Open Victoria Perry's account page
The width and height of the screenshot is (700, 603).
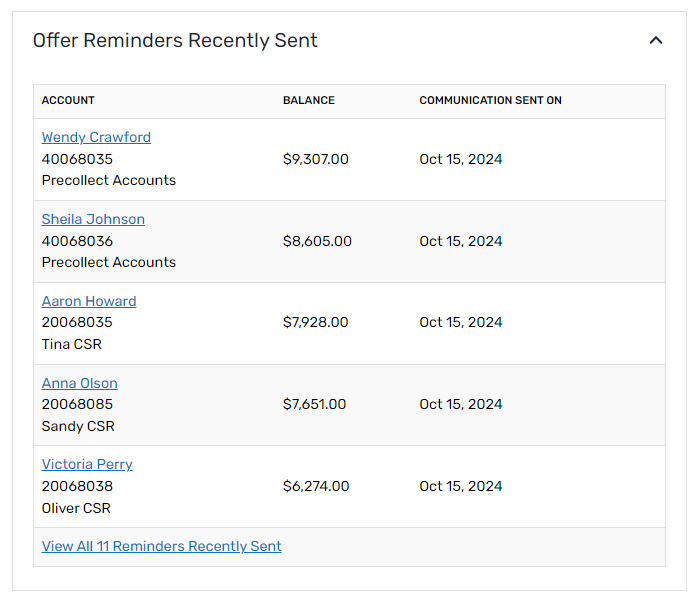(87, 464)
